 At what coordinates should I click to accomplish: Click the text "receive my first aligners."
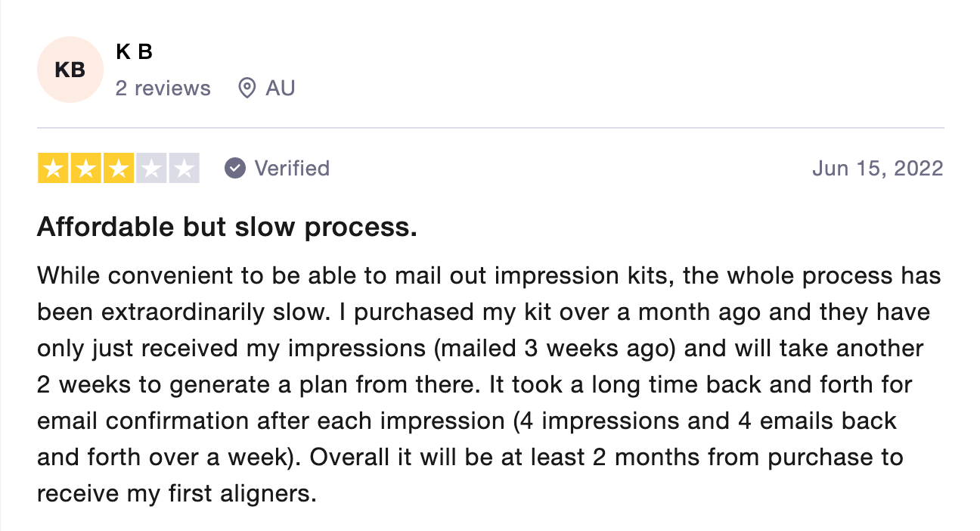coord(176,495)
